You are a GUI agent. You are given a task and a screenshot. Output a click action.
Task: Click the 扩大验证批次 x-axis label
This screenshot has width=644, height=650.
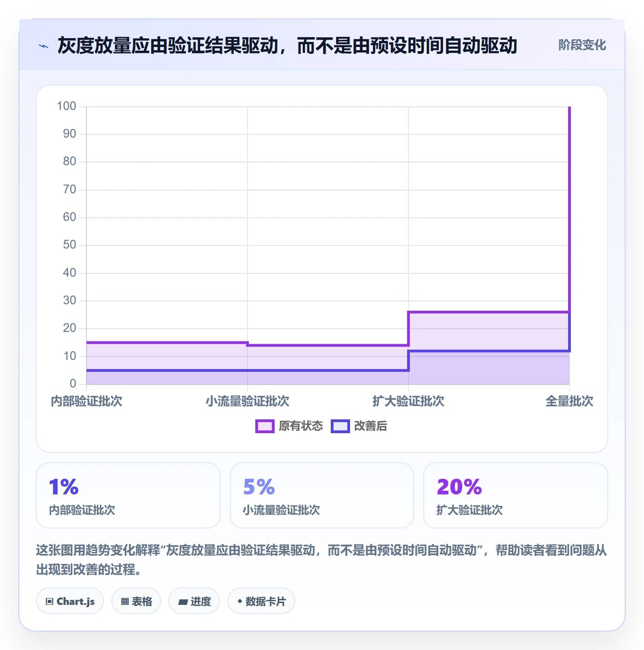pyautogui.click(x=408, y=401)
